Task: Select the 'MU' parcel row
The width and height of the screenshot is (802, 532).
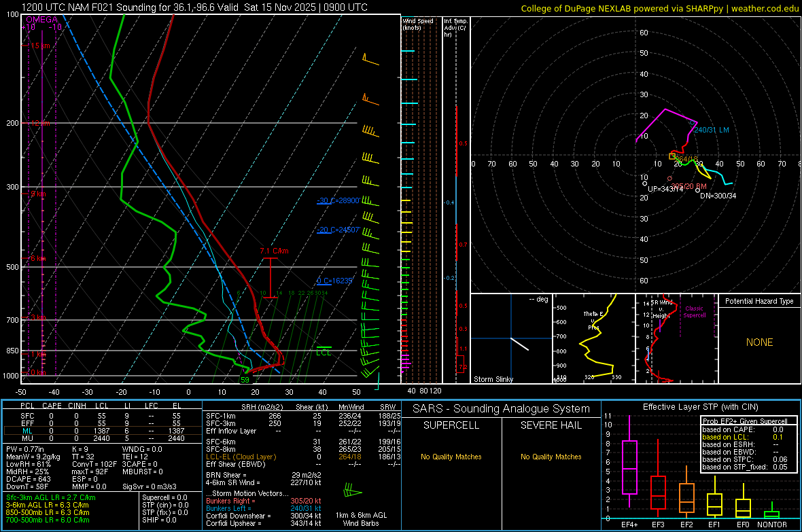Action: [x=101, y=438]
